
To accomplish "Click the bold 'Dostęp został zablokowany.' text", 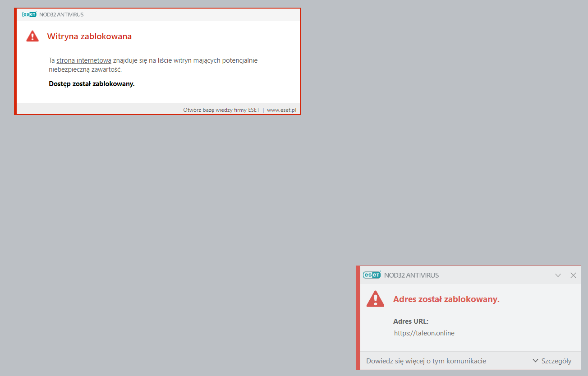I will point(92,84).
